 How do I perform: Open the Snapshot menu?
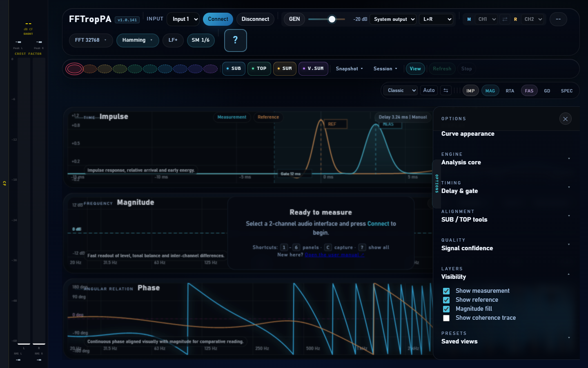pos(350,69)
